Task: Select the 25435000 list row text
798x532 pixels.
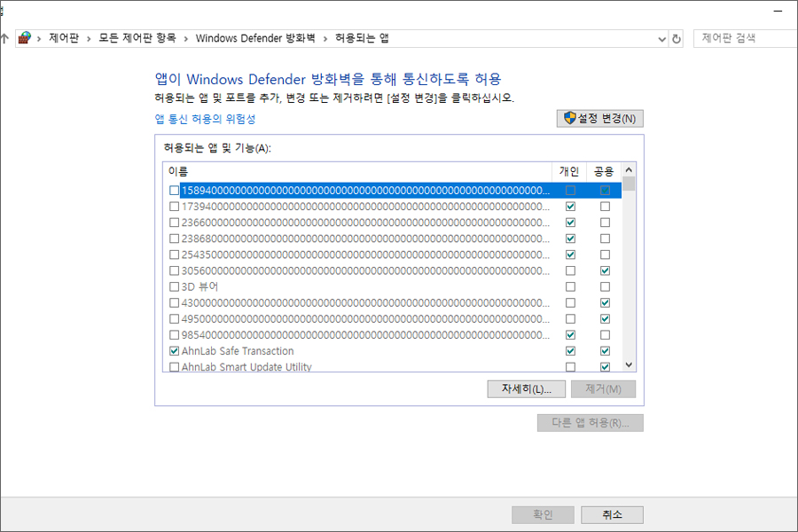Action: (x=365, y=254)
